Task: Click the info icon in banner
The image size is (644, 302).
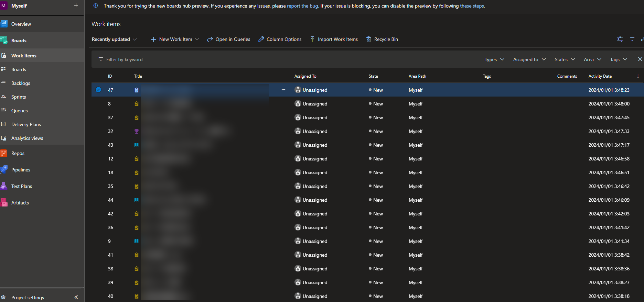Action: (x=96, y=6)
